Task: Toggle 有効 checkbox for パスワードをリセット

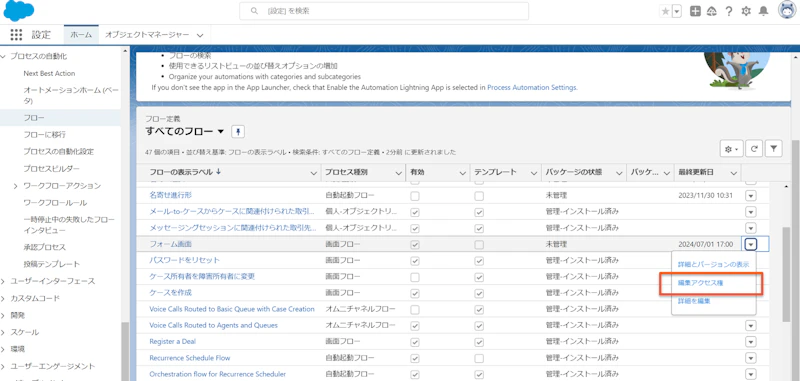Action: (x=415, y=261)
